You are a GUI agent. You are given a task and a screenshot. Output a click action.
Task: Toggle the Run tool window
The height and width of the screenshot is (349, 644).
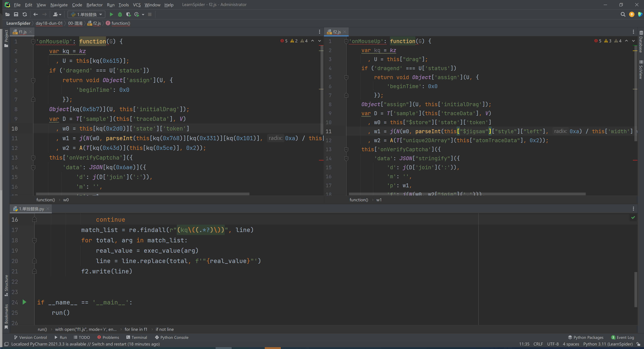tap(61, 337)
